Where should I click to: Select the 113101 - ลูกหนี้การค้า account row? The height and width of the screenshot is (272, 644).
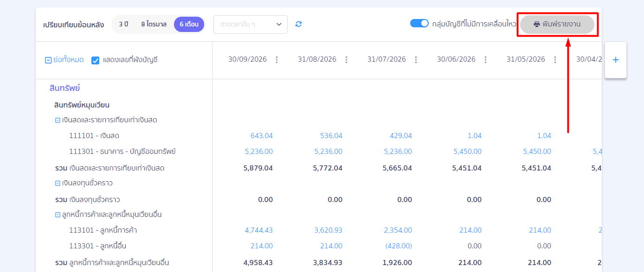tap(103, 230)
